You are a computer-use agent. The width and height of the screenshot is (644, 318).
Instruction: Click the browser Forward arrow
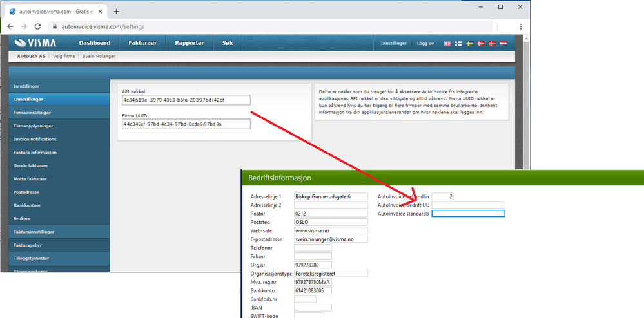point(24,26)
